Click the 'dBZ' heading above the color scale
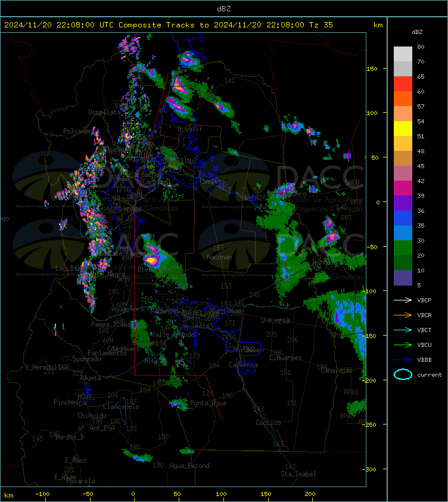 417,32
